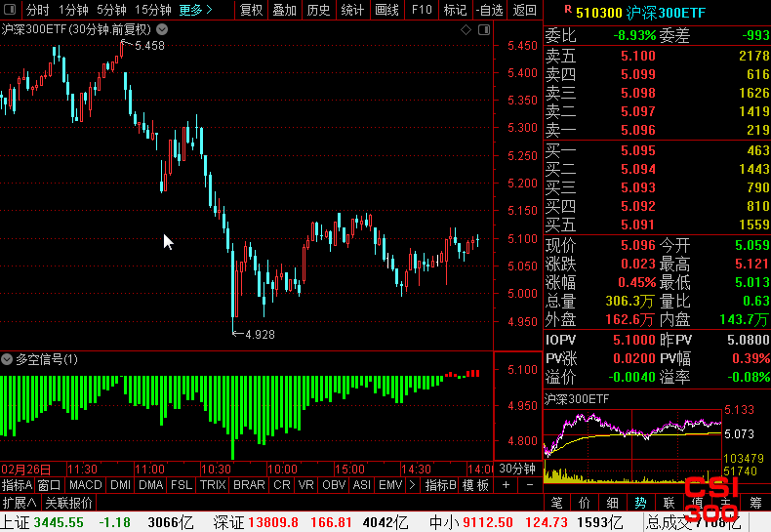The image size is (771, 532).
Task: Switch to the 筹 chips tab
Action: (755, 503)
